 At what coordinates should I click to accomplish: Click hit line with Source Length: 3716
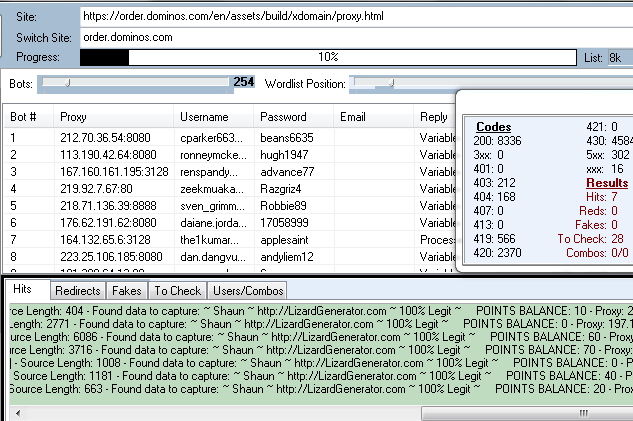(x=321, y=350)
